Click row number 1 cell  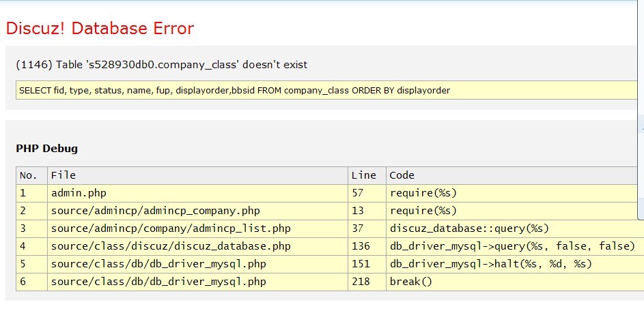[x=31, y=193]
